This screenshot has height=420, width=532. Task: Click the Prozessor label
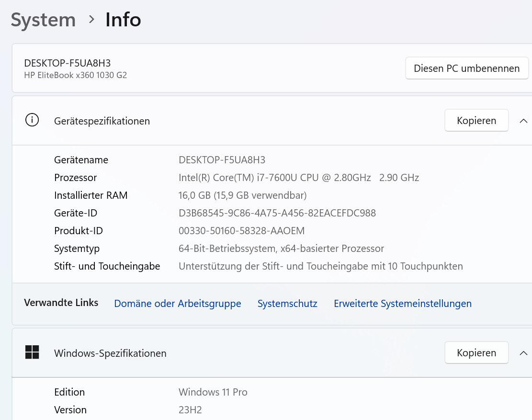(75, 177)
